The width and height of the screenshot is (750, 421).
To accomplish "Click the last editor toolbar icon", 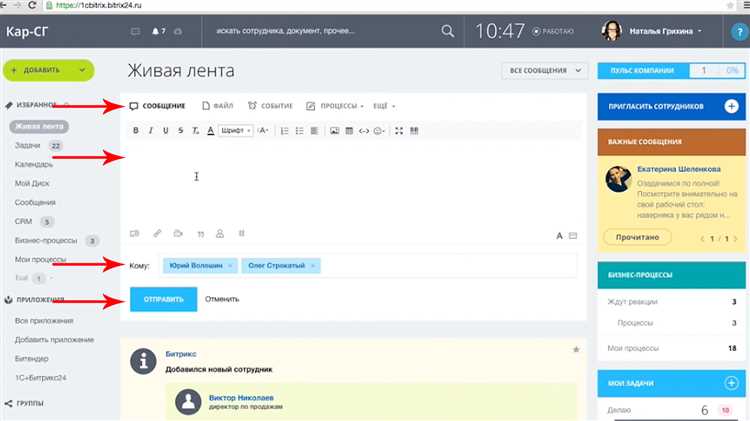I will [x=414, y=131].
